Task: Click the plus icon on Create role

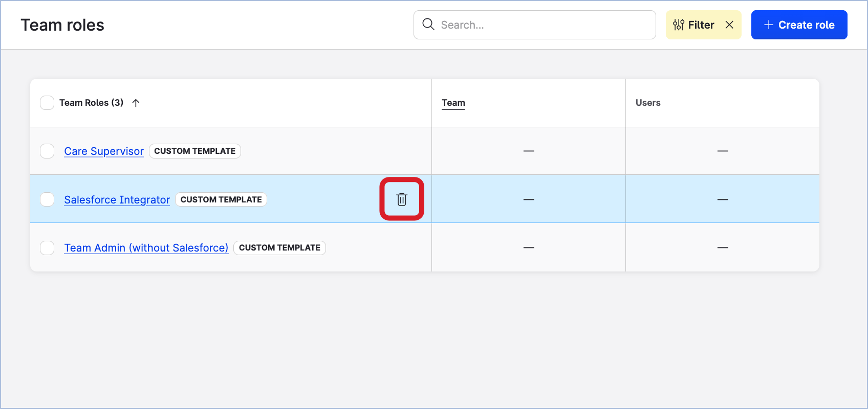Action: (x=768, y=25)
